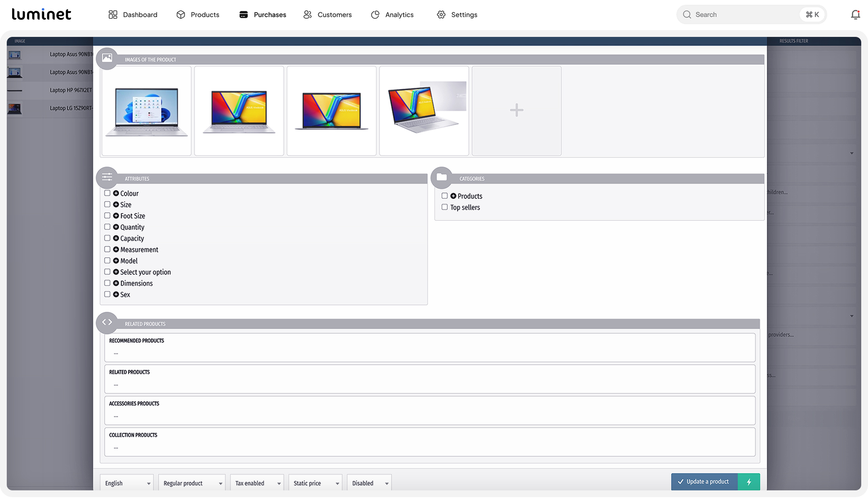Open the Regular product type dropdown
Image resolution: width=868 pixels, height=498 pixels.
click(x=192, y=483)
